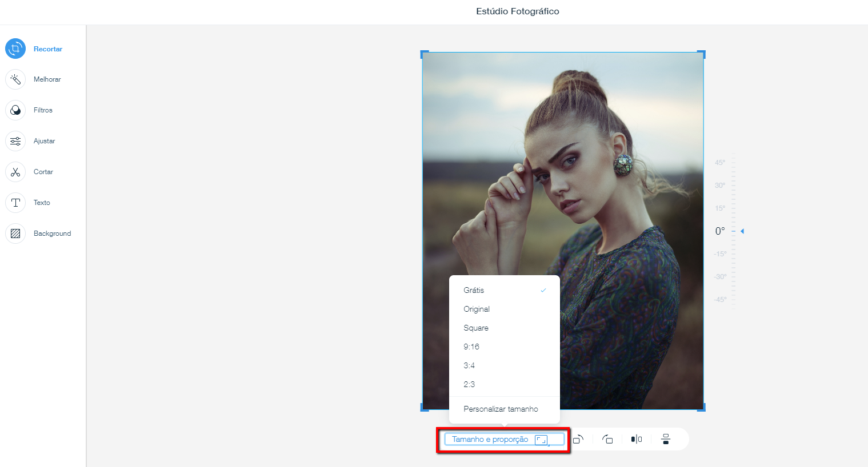Pick the Square crop ratio
868x467 pixels.
(x=476, y=328)
